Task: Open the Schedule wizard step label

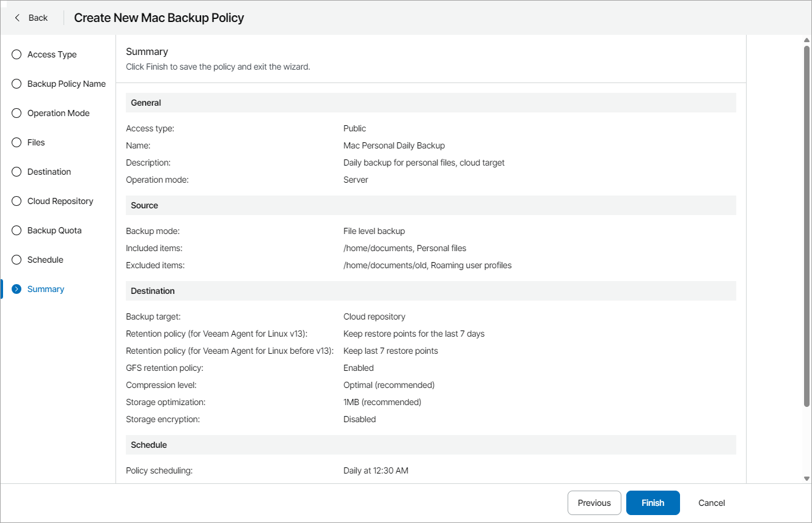Action: tap(45, 260)
